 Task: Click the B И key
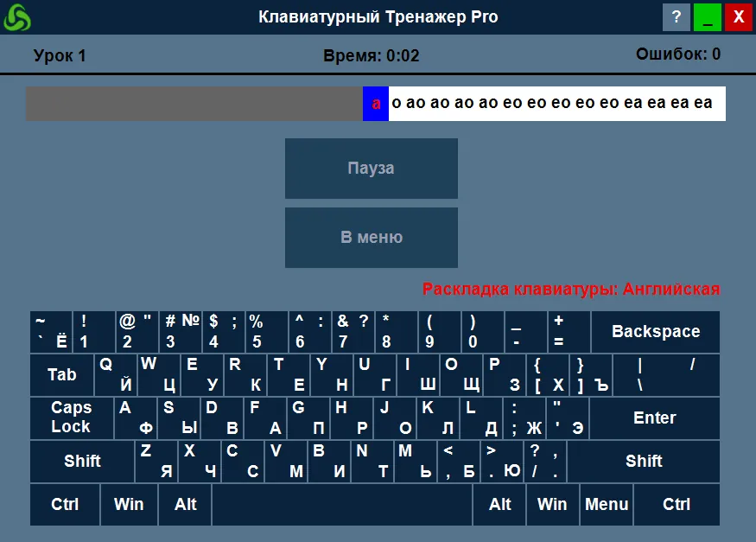(x=329, y=461)
